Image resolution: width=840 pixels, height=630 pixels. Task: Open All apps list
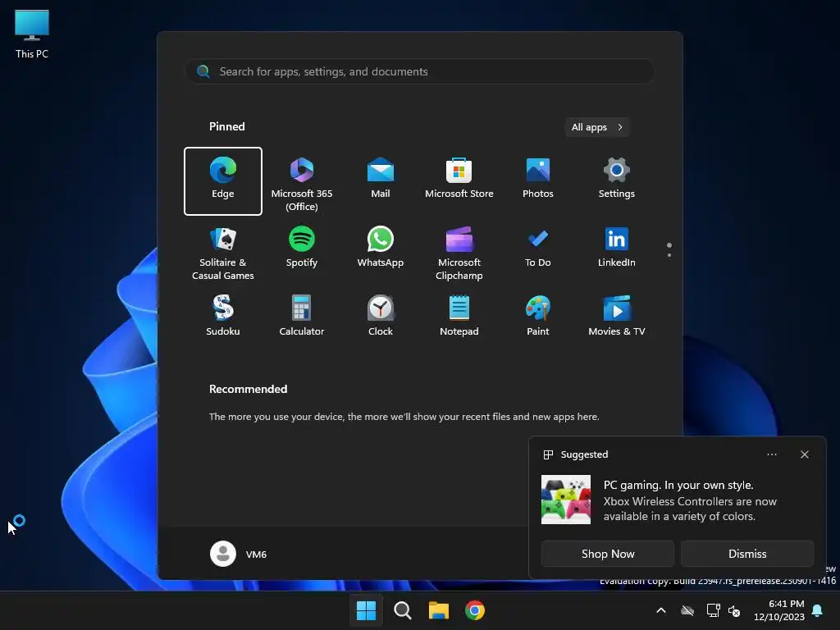597,127
